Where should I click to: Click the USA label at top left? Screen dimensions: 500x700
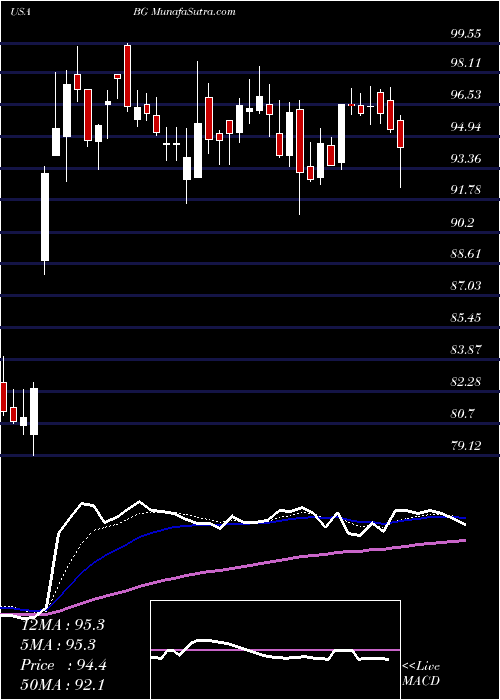point(20,12)
